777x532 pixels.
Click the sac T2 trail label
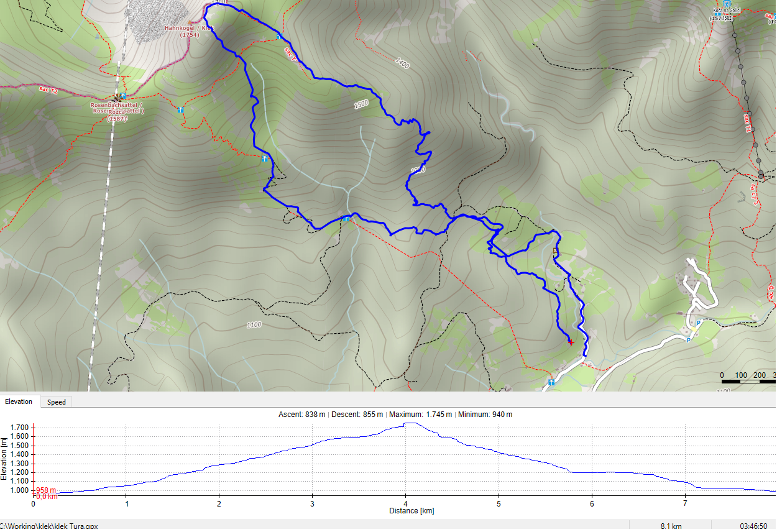[x=48, y=91]
